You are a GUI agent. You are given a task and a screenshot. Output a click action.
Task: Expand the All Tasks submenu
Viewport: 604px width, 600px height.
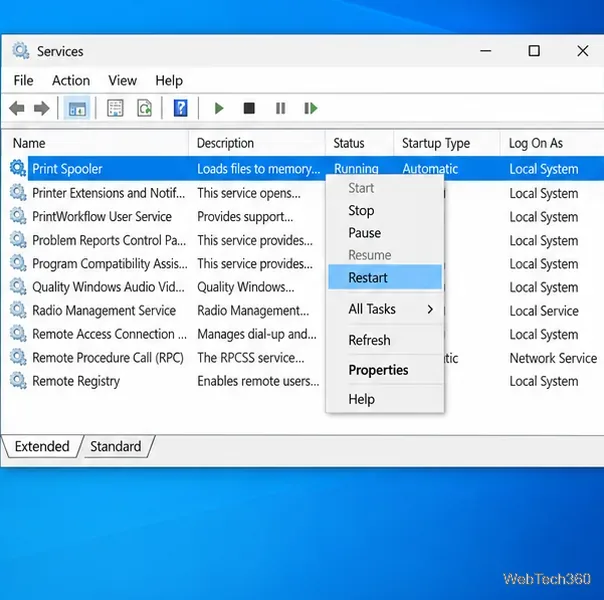(x=384, y=309)
